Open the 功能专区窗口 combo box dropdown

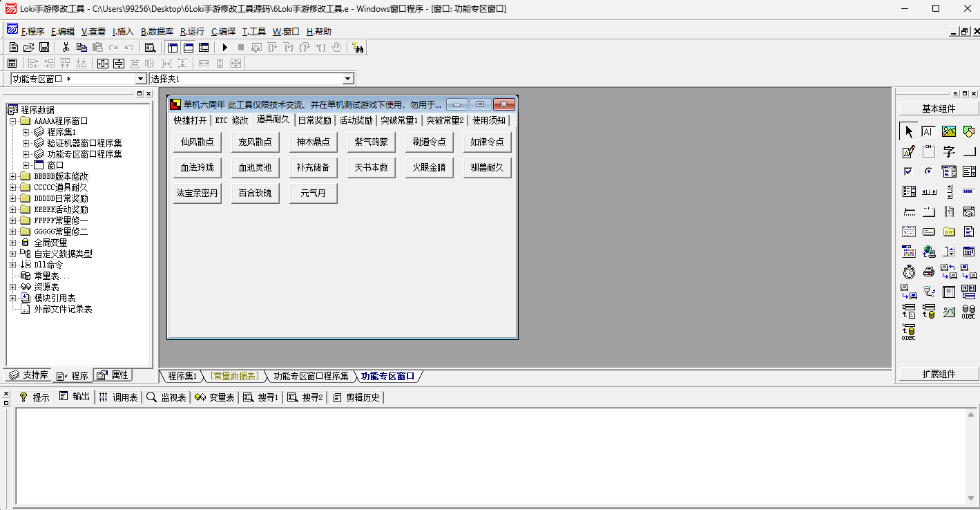141,79
